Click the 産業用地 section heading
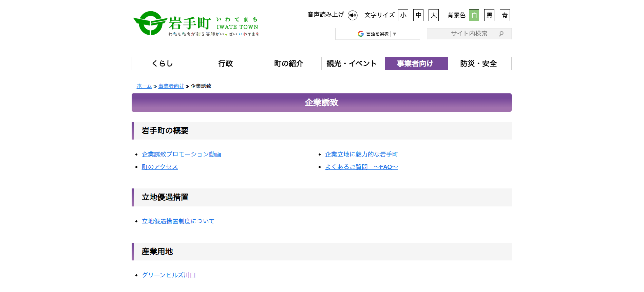This screenshot has width=644, height=292. (322, 252)
